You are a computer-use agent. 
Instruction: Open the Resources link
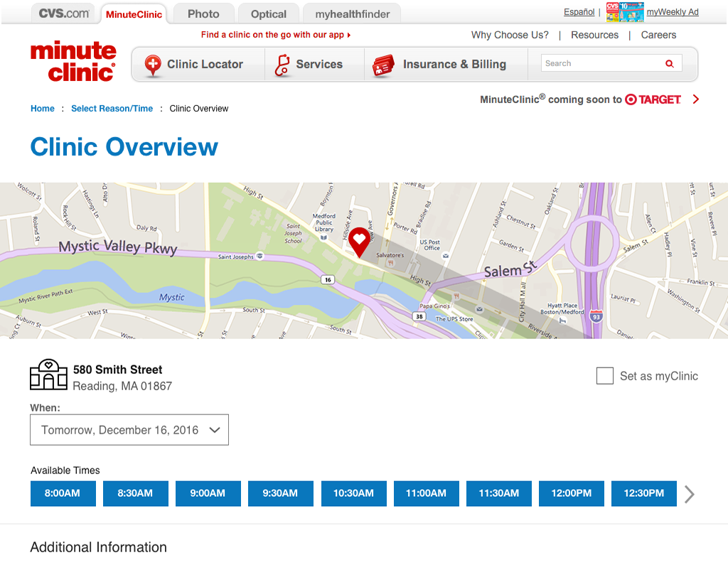[x=595, y=36]
